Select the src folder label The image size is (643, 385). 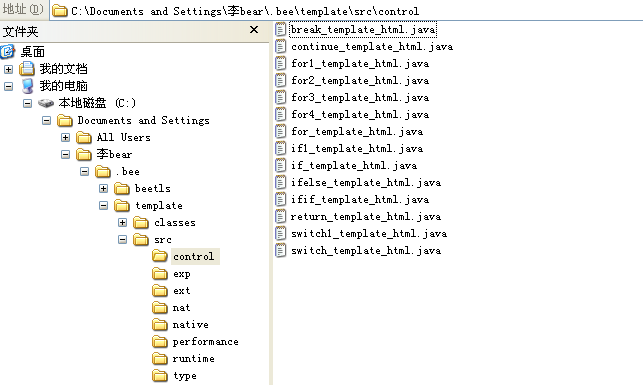(x=163, y=240)
